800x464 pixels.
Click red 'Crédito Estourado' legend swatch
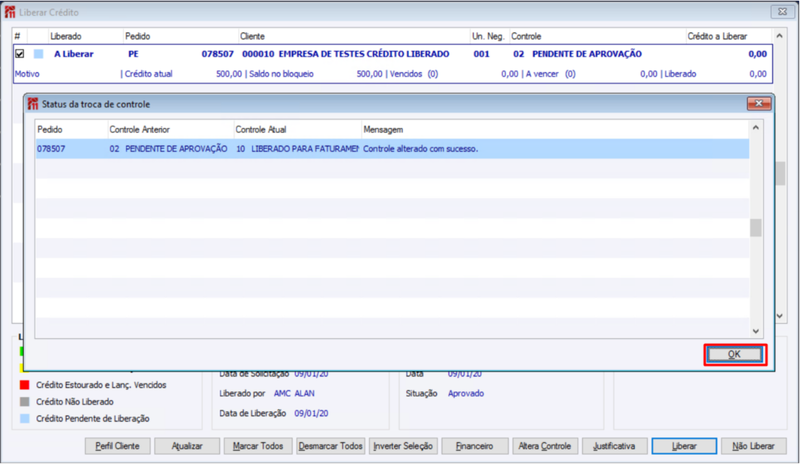(24, 385)
